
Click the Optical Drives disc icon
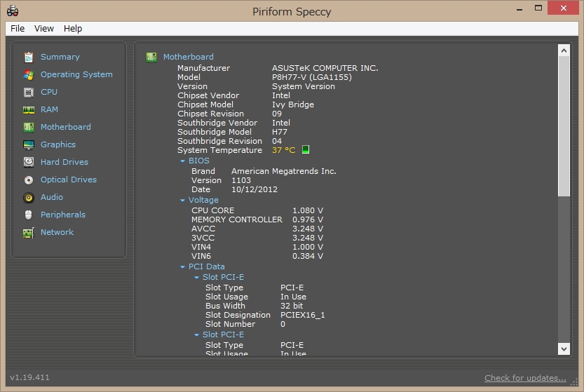[29, 180]
